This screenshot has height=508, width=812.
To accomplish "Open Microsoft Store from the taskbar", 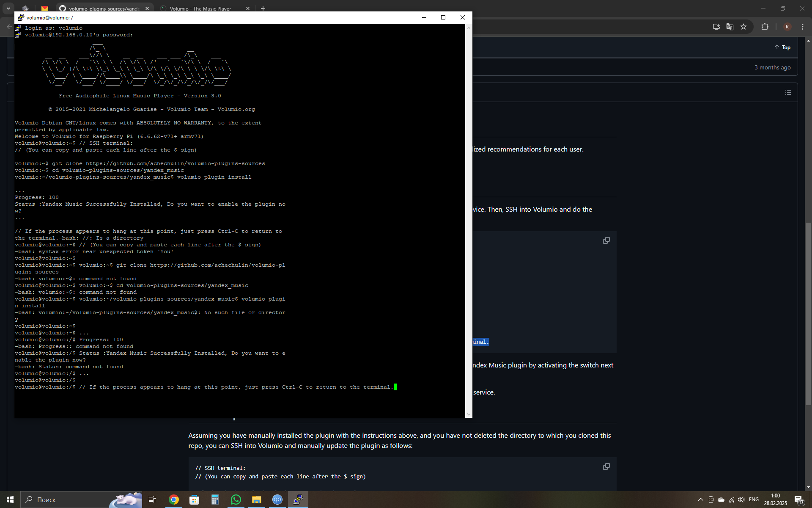I will click(x=194, y=500).
